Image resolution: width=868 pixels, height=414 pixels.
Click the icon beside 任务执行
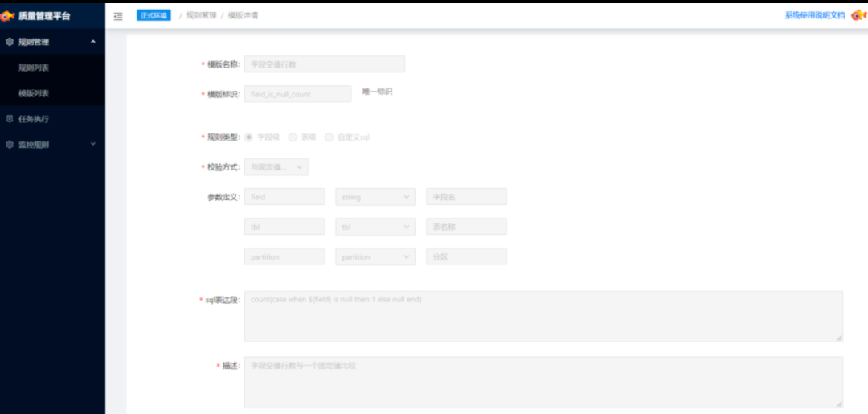9,119
